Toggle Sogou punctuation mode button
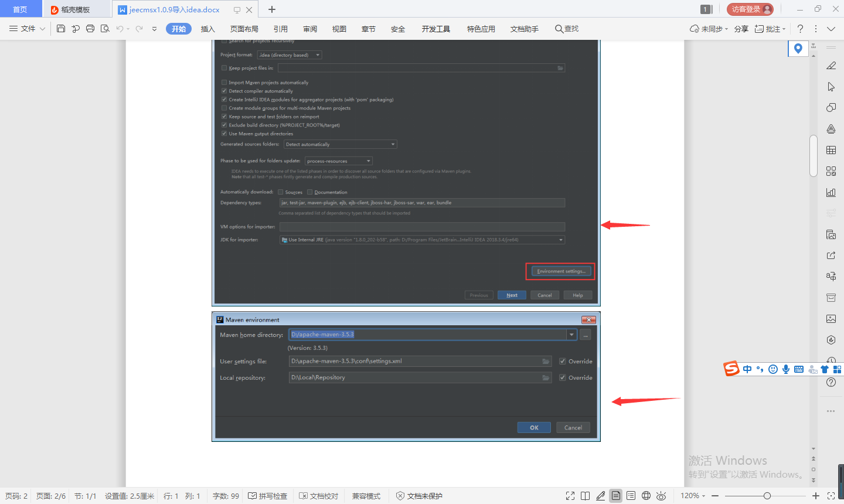 (x=760, y=369)
